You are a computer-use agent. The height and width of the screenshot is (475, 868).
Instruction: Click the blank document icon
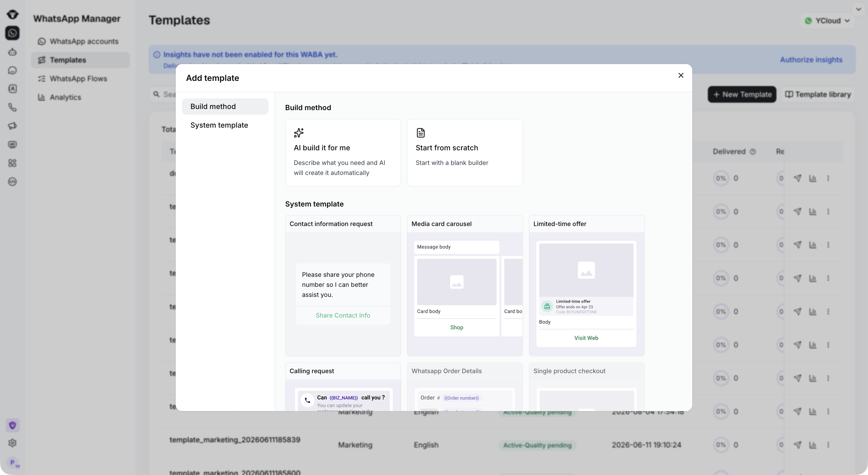(x=421, y=133)
